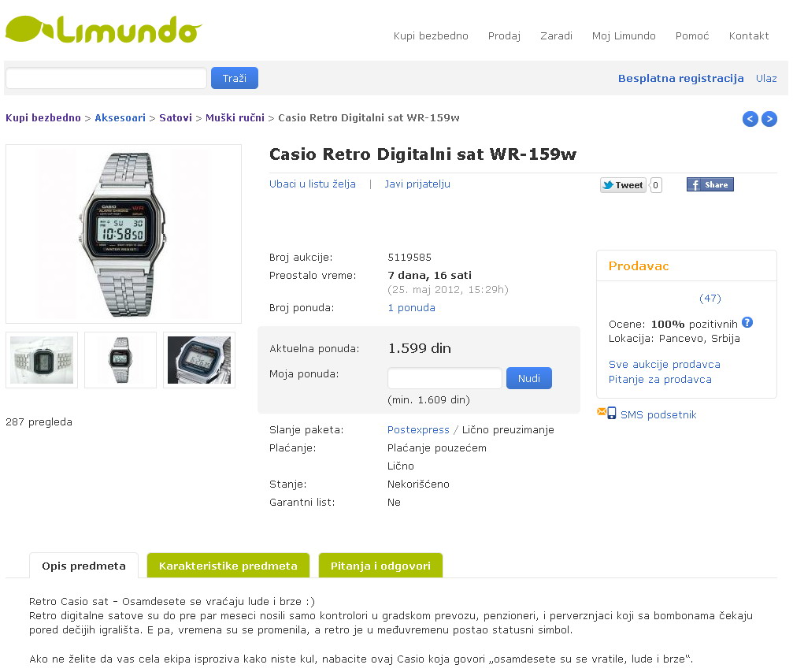Open Besplatna registracija link

point(680,79)
